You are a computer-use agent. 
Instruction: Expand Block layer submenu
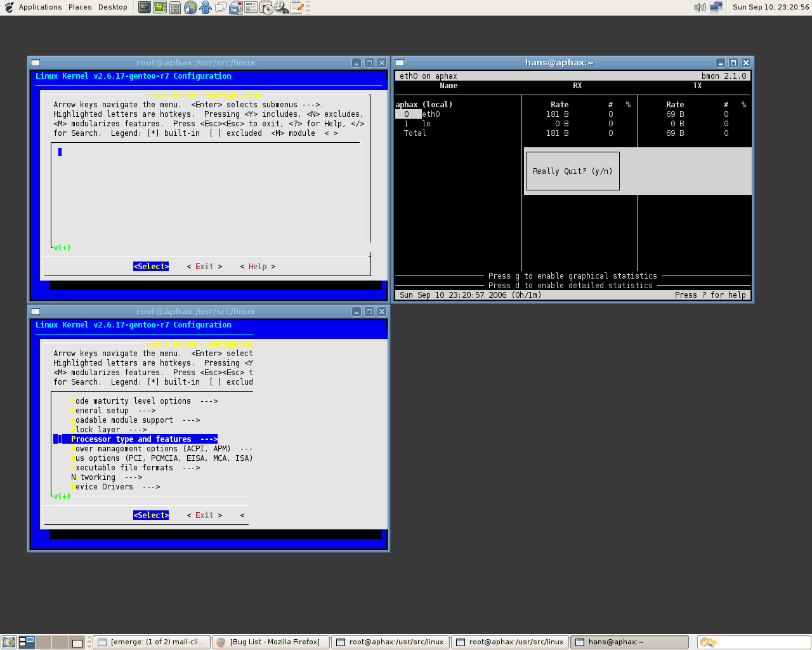click(109, 430)
